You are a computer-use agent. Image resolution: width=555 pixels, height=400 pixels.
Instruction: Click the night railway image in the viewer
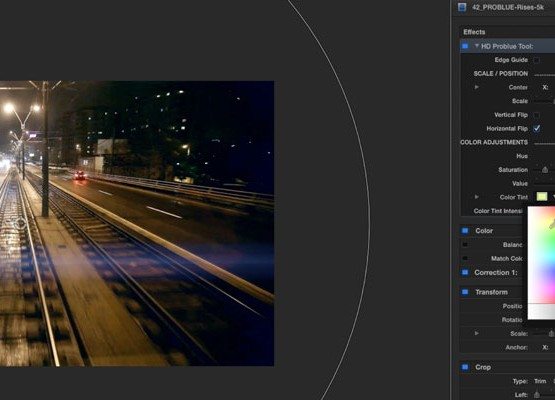point(137,223)
